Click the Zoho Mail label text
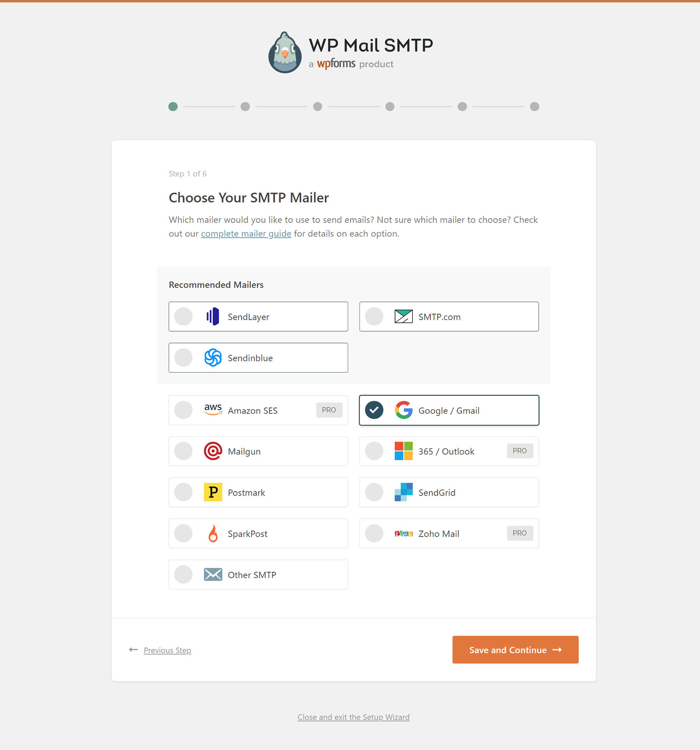The height and width of the screenshot is (750, 700). click(x=439, y=534)
